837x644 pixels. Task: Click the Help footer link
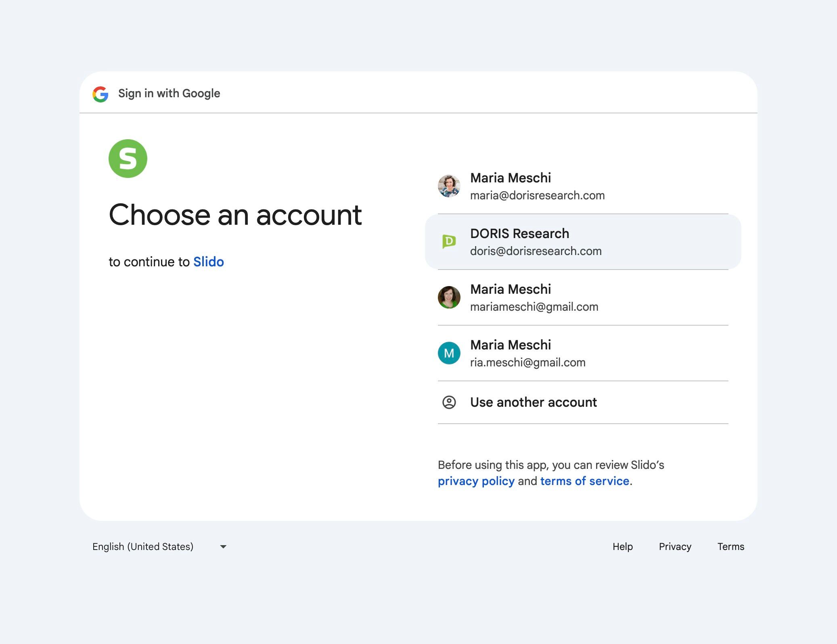click(x=622, y=547)
